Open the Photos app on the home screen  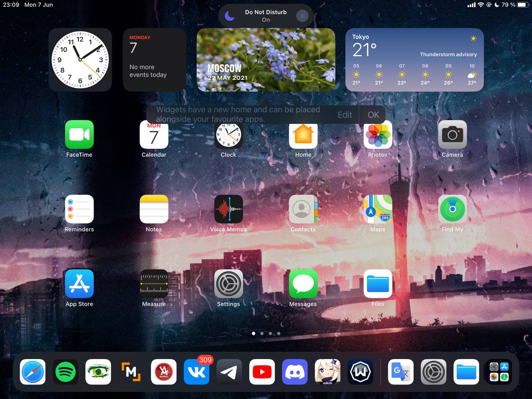pos(378,135)
